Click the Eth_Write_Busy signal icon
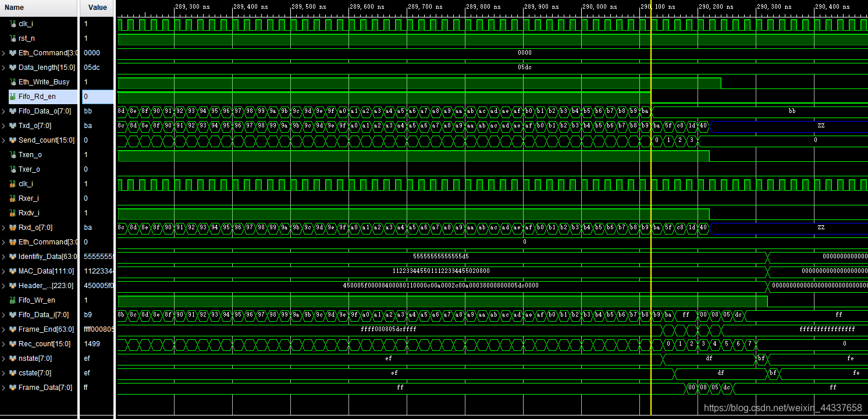The width and height of the screenshot is (868, 419). coord(13,82)
